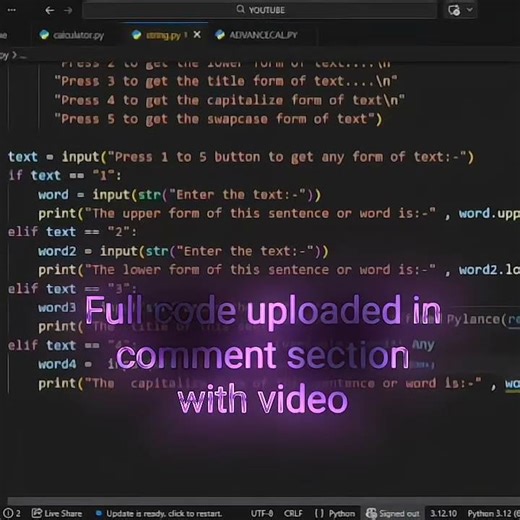Image resolution: width=520 pixels, height=520 pixels.
Task: Click the breadcrumb chevron below the tabs
Action: coord(14,55)
